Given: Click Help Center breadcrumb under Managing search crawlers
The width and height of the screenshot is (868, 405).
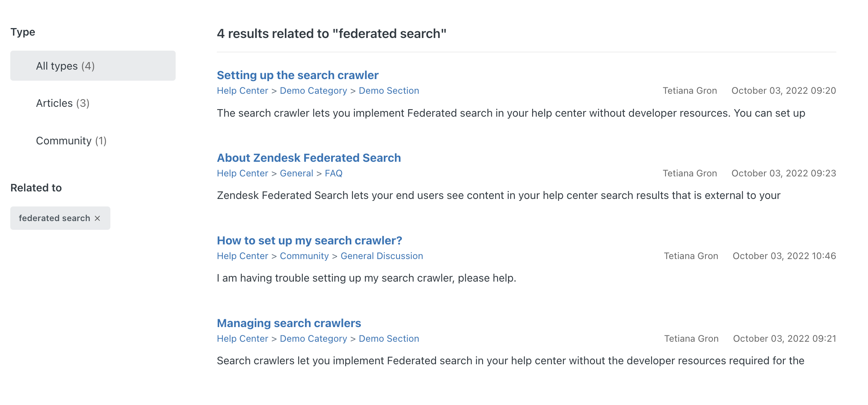Looking at the screenshot, I should tap(242, 339).
